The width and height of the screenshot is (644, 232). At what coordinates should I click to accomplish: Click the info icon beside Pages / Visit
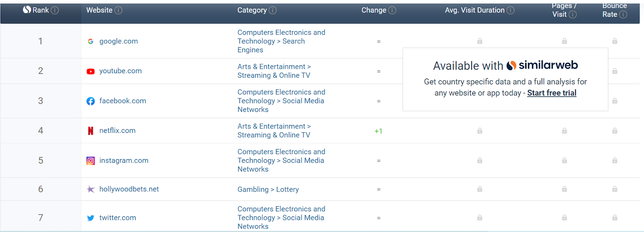coord(573,14)
